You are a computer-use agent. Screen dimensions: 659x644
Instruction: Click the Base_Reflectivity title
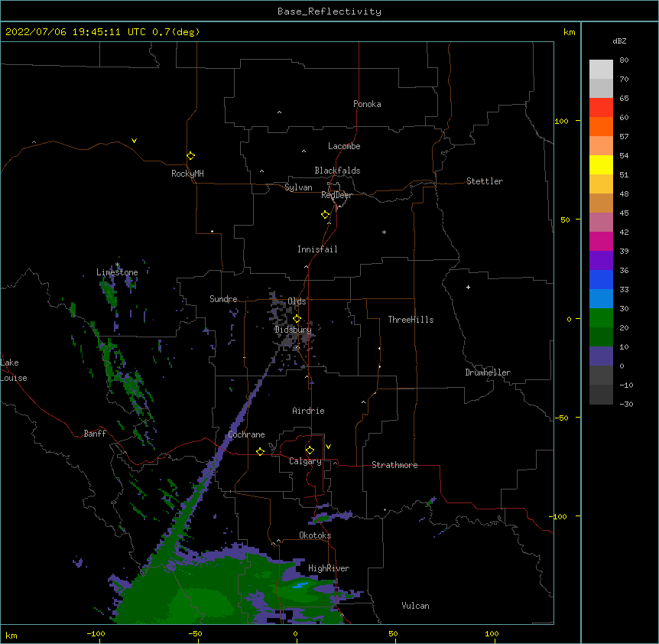click(329, 11)
